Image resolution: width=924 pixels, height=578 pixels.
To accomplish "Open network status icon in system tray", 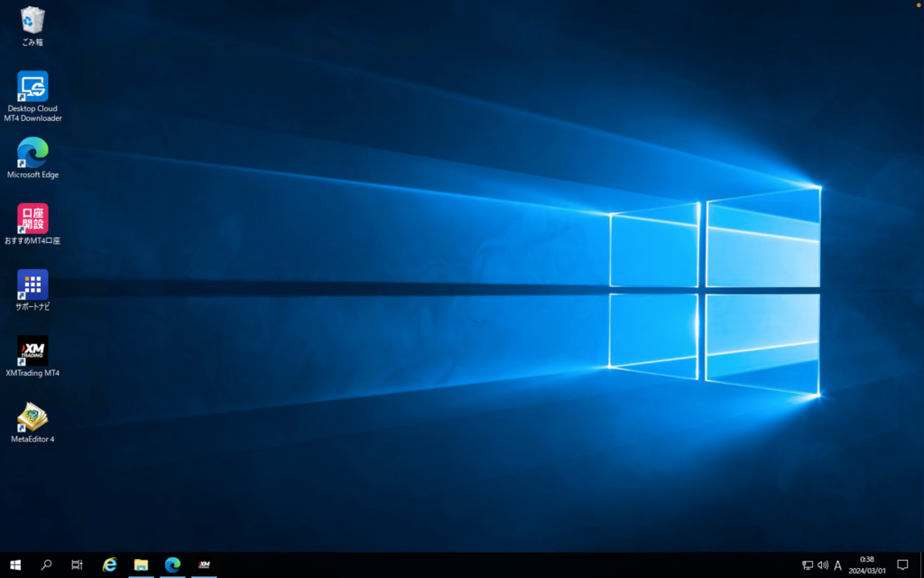I will (808, 565).
